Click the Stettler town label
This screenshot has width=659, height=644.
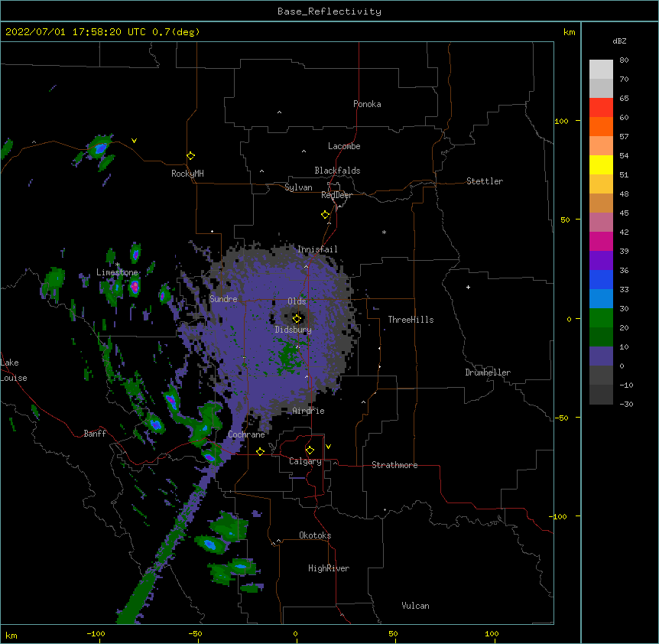pyautogui.click(x=485, y=181)
